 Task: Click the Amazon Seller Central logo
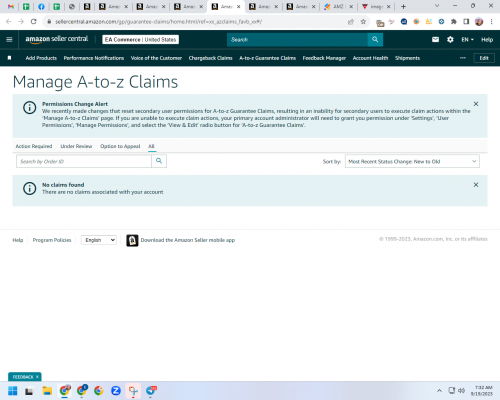pyautogui.click(x=57, y=39)
